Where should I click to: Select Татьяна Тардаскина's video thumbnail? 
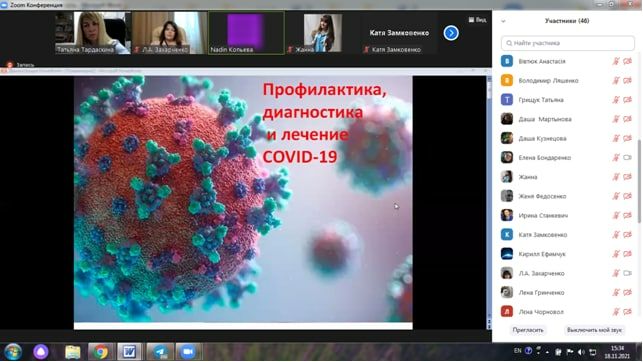point(93,33)
